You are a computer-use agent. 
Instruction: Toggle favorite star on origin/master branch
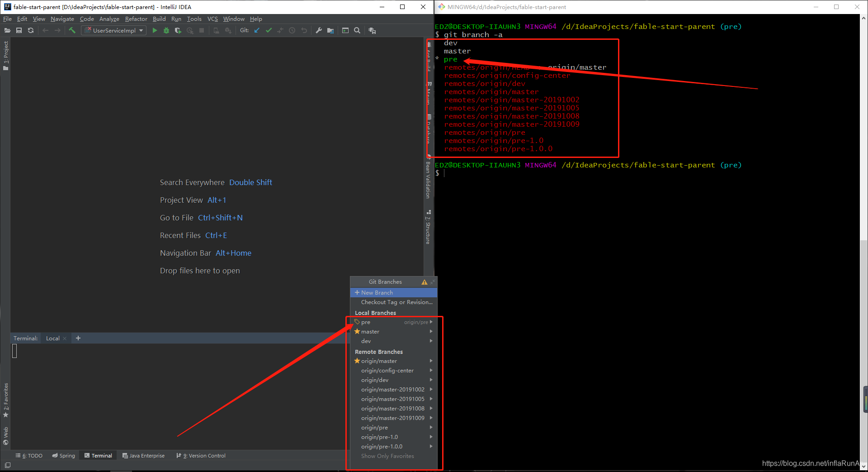point(357,361)
